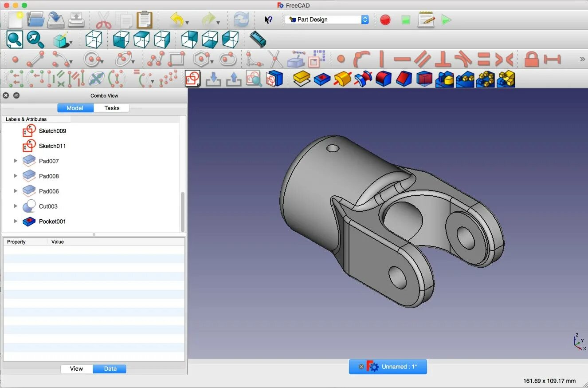Screen dimensions: 588x388
Task: Select the sketch line tool
Action: (x=35, y=59)
